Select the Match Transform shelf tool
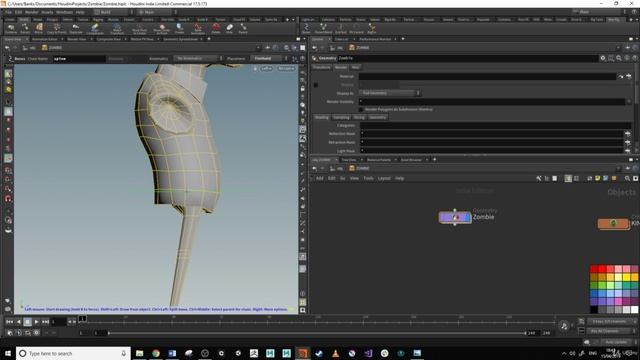Viewport: 640px width, 360px height. 117,29
